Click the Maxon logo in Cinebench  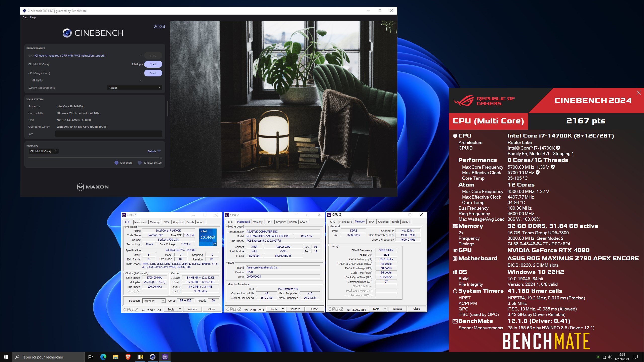(93, 187)
